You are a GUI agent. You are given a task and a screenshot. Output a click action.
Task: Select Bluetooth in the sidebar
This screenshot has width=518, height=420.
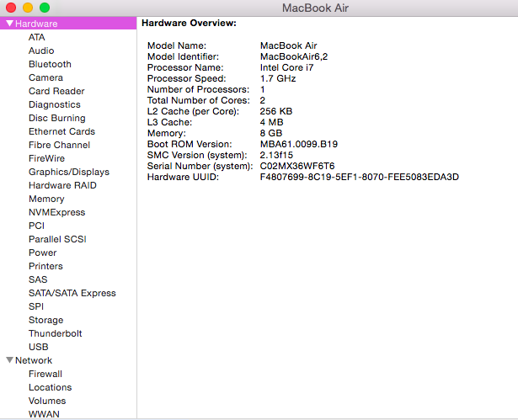tap(50, 64)
